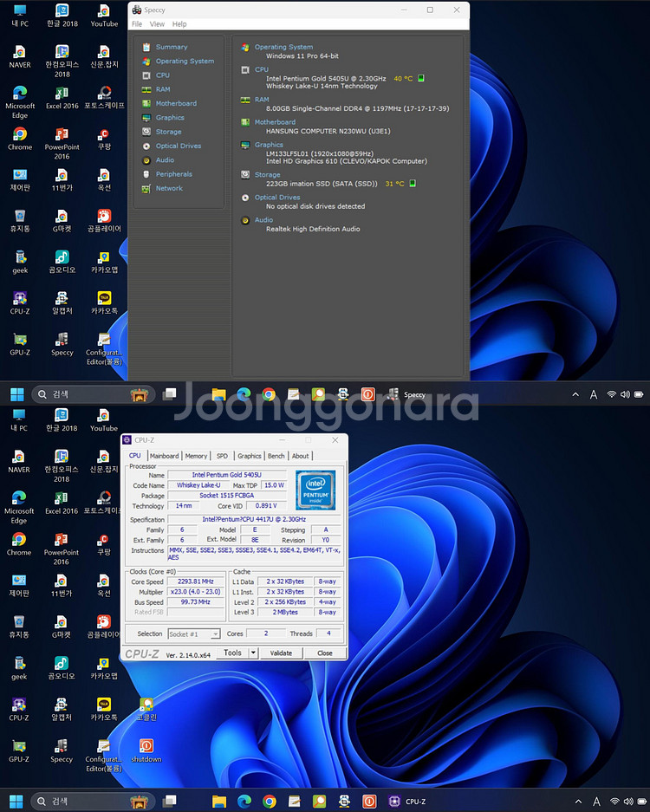Expand the arrow next to the Tools button

[253, 653]
